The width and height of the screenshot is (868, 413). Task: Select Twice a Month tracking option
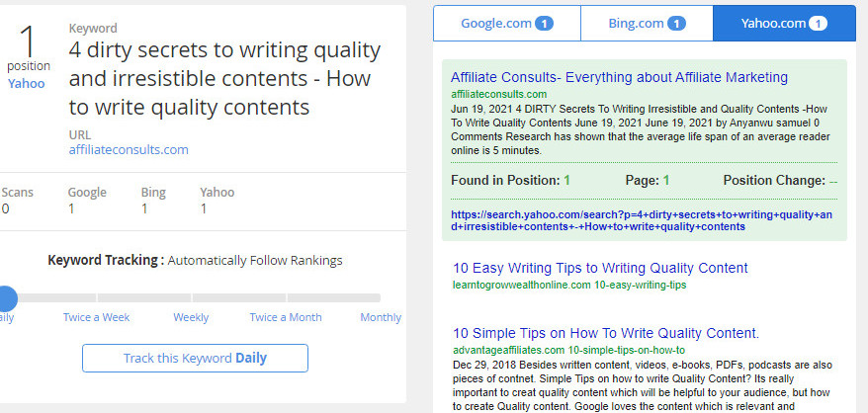pos(286,317)
